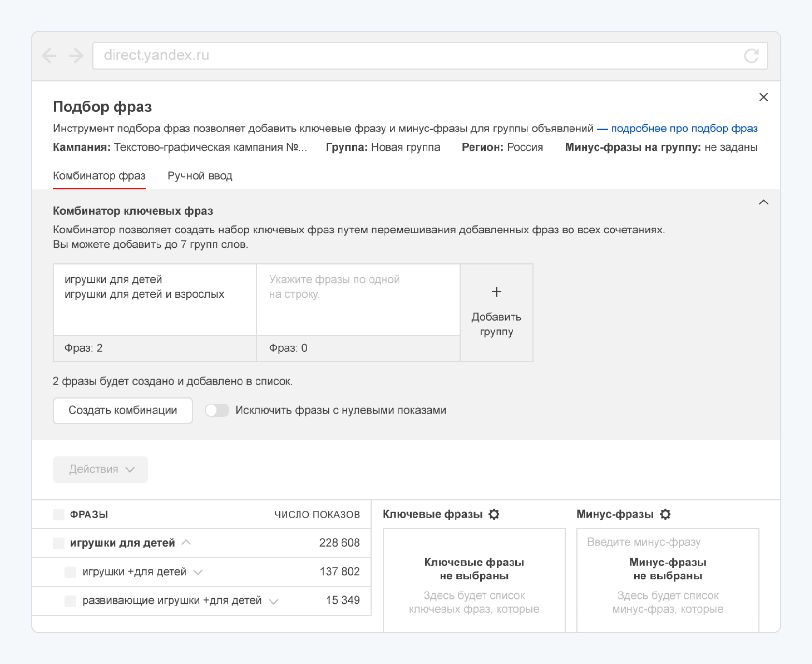Expand the игрушки +для детей row
Viewport: 812px width, 664px height.
point(198,573)
